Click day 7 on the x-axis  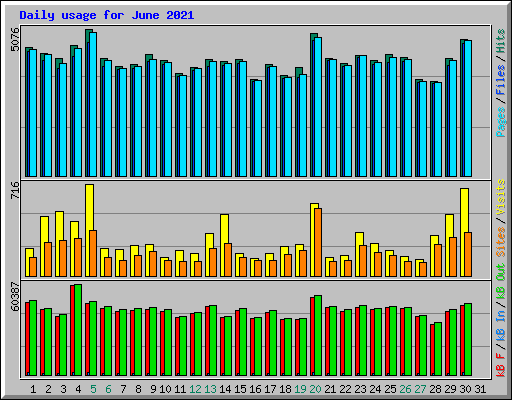[123, 389]
